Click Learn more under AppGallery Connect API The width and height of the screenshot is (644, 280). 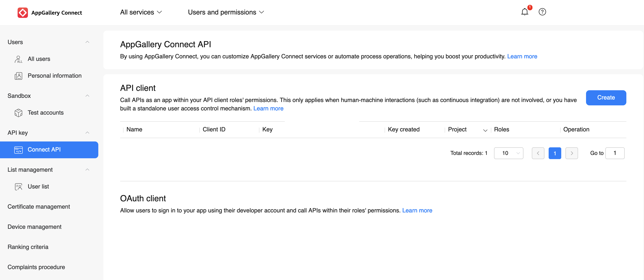click(x=522, y=56)
